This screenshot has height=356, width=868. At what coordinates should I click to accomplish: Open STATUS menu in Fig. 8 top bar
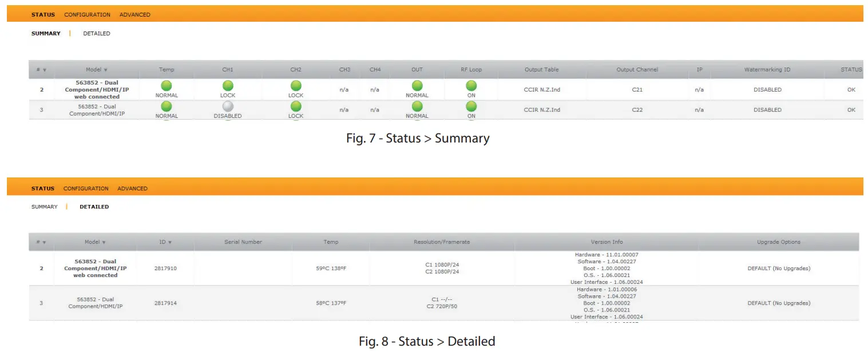pos(43,188)
